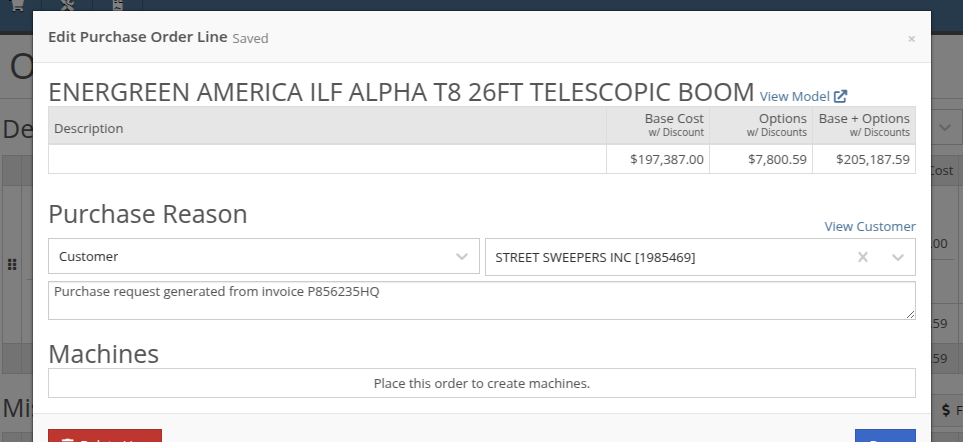963x442 pixels.
Task: Select the Base Cost value $197,387.00 cell
Action: click(658, 160)
